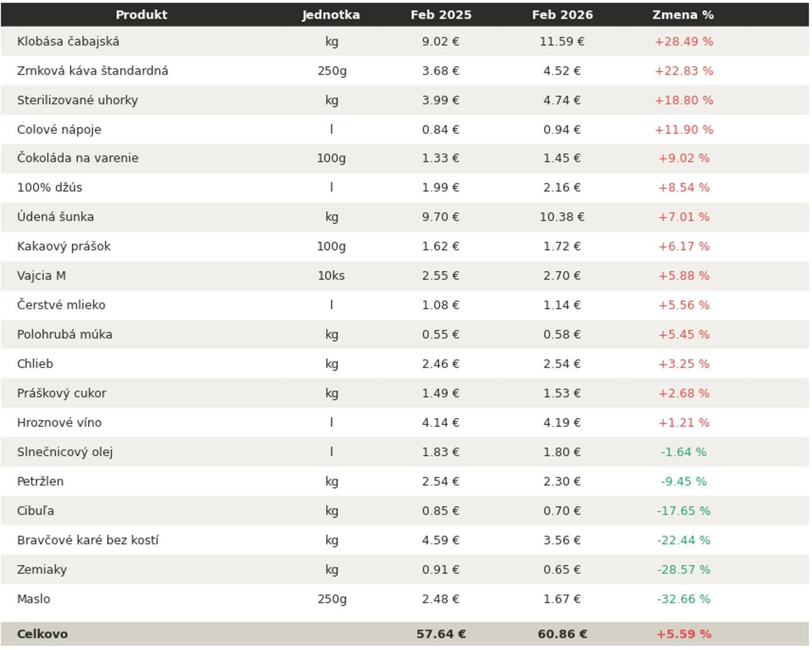Image resolution: width=812 pixels, height=650 pixels.
Task: Click the +28.49 % change value
Action: [x=683, y=41]
